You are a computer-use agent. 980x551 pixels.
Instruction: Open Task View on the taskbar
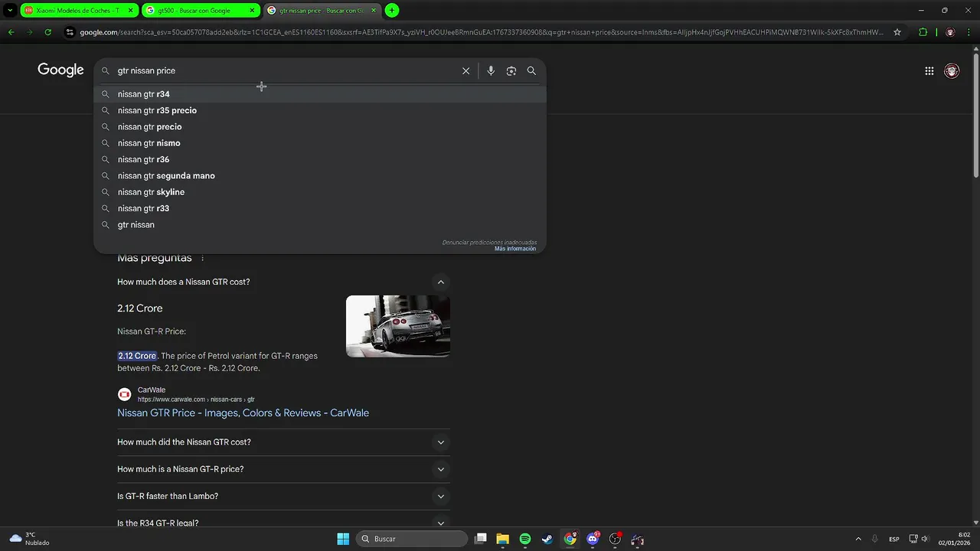click(x=481, y=539)
